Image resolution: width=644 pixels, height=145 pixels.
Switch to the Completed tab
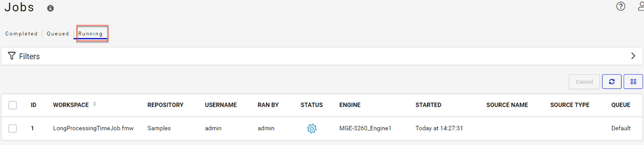[x=21, y=34]
